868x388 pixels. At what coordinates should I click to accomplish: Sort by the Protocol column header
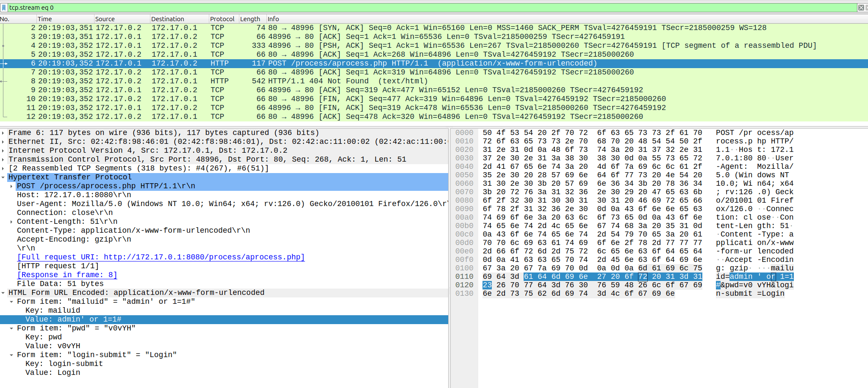click(224, 19)
